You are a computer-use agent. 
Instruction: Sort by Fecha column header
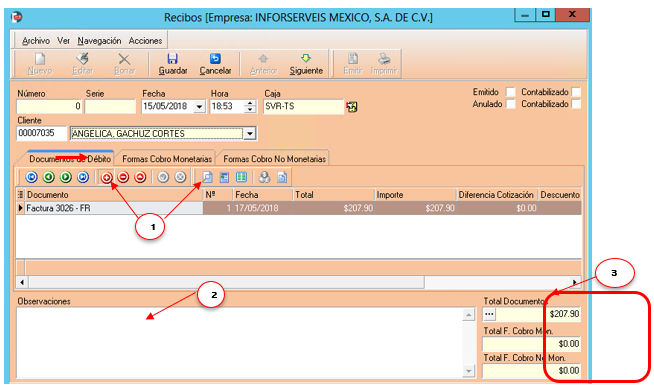click(x=262, y=195)
